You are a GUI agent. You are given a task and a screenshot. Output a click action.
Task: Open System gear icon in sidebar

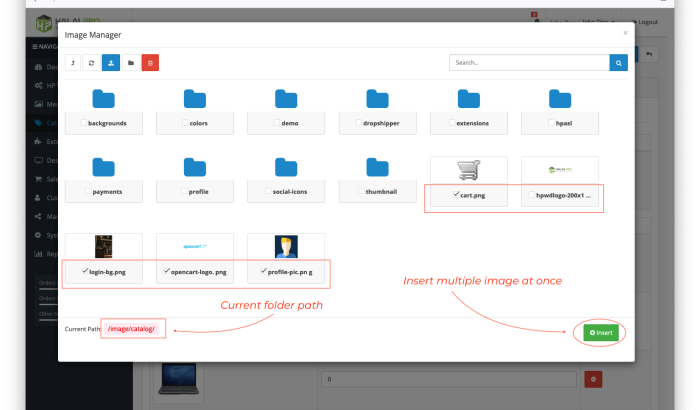(38, 235)
